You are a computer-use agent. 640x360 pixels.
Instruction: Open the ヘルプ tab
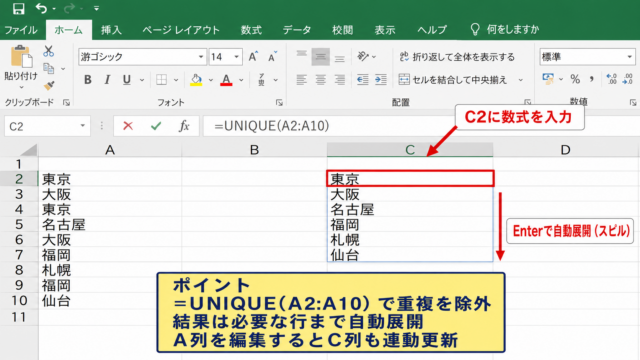432,30
